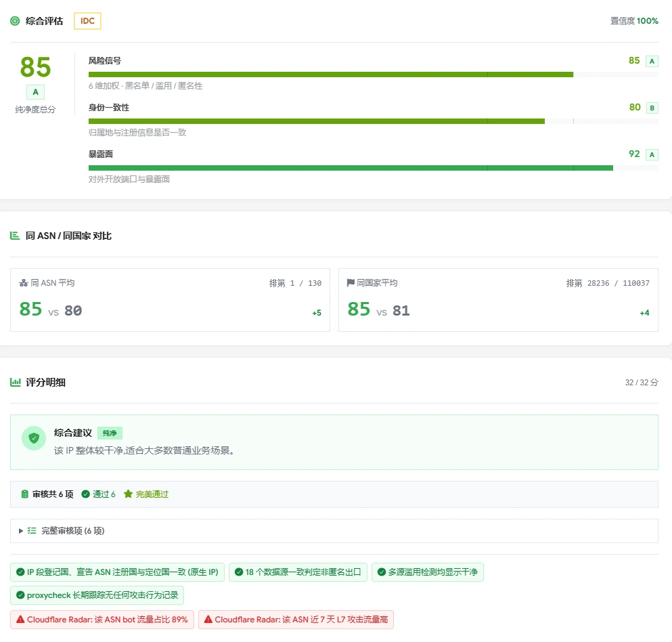Click the 同 ASN 平均 comparison card
Screen dimensions: 672x642
click(x=170, y=300)
